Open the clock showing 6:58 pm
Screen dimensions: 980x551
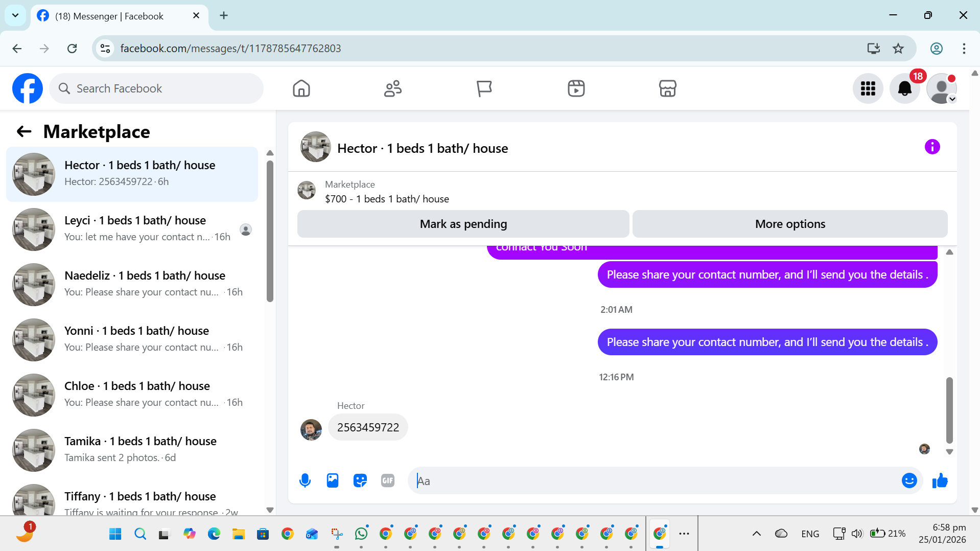tap(942, 533)
